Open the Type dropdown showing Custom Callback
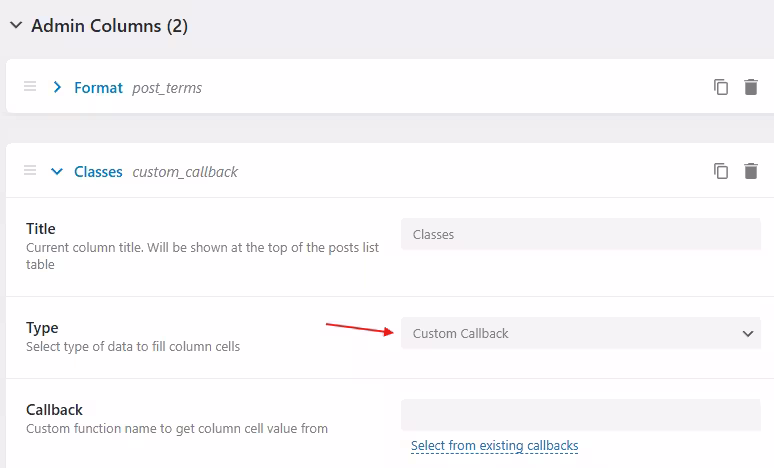774x468 pixels. (x=580, y=333)
